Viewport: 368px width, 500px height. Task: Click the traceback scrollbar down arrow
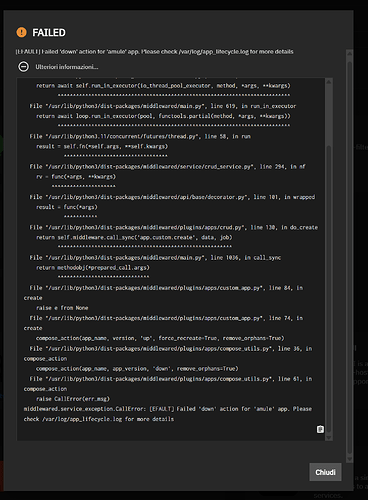[329, 437]
